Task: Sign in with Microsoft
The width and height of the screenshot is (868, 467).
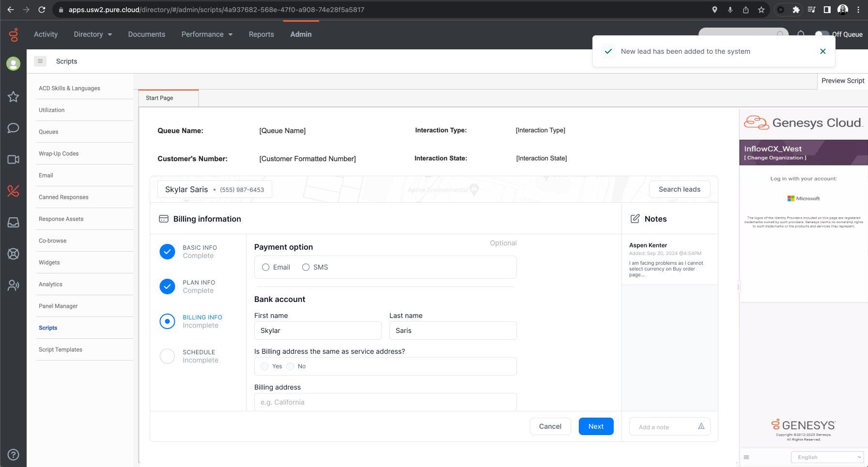Action: pos(804,198)
